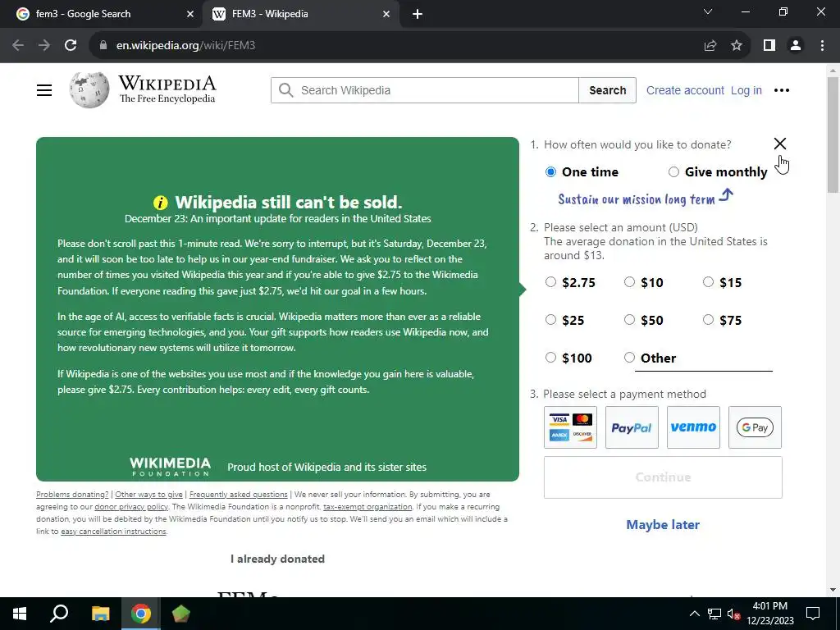Image resolution: width=840 pixels, height=630 pixels.
Task: Click the magnifier icon in Wikipedia search box
Action: tap(286, 90)
